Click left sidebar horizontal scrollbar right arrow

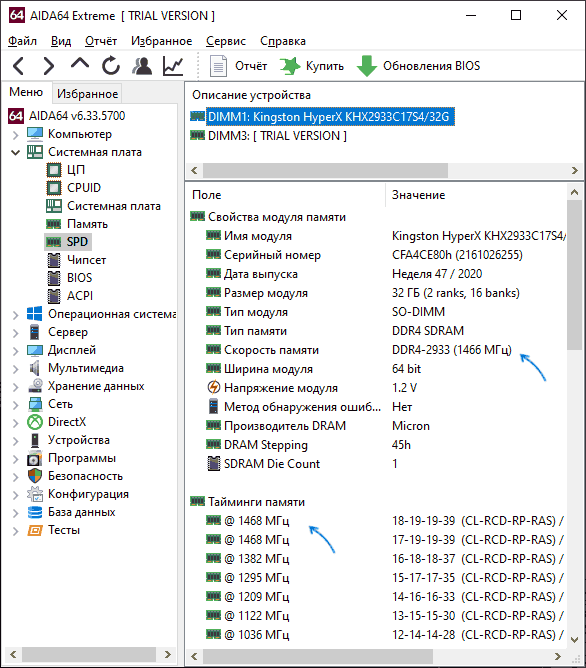tap(168, 654)
